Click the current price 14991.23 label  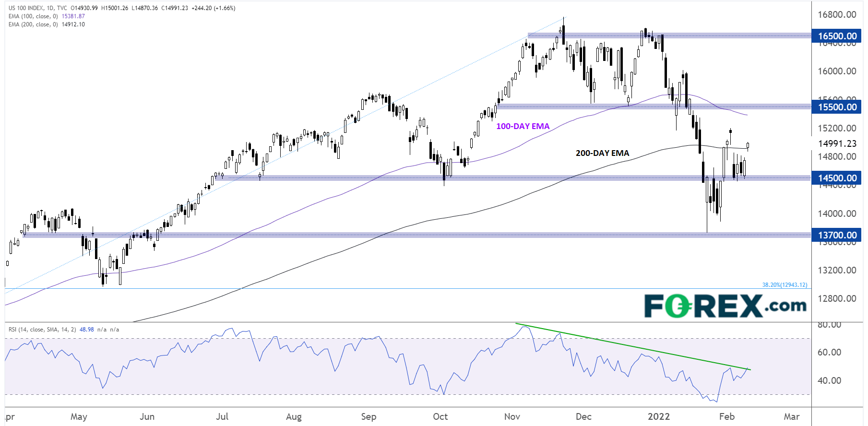click(x=837, y=143)
